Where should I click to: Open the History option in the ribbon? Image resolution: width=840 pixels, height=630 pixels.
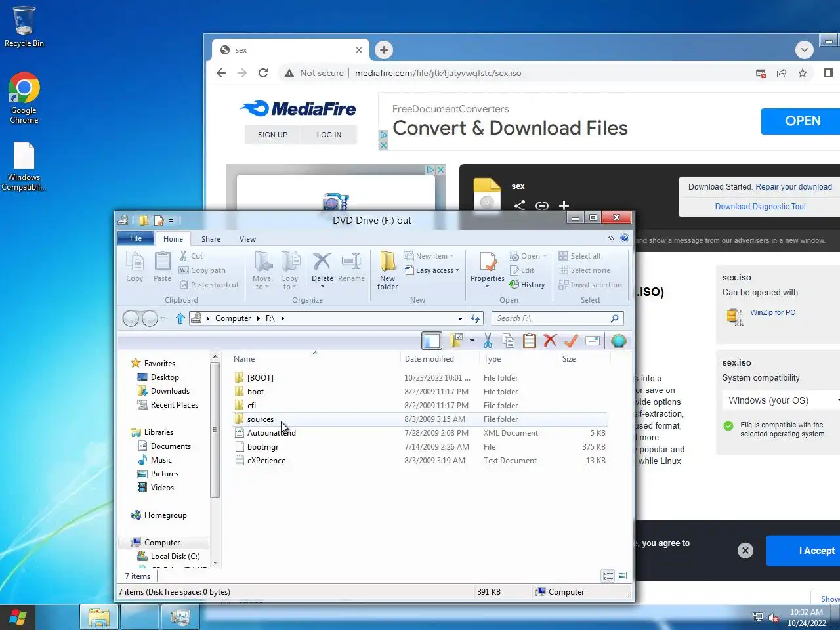point(527,285)
